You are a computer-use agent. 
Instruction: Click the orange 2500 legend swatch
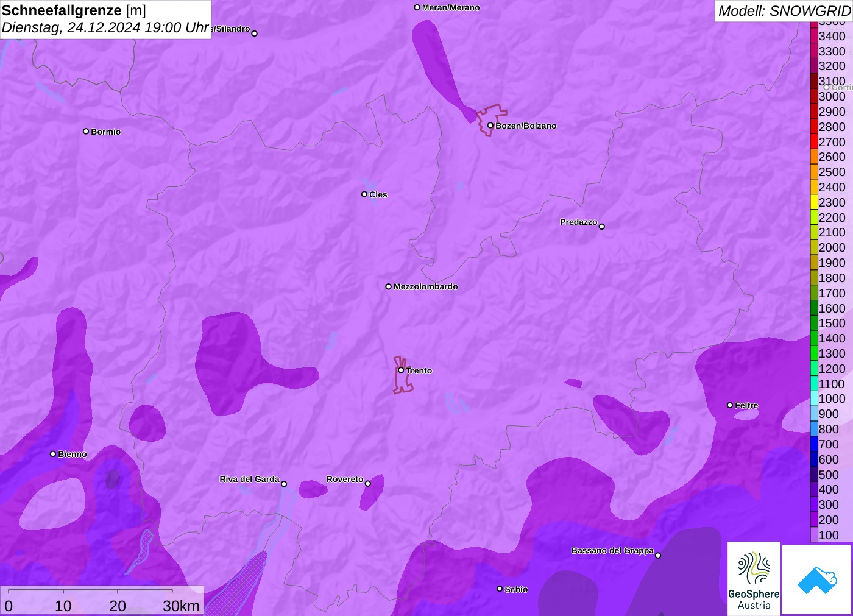[x=814, y=172]
